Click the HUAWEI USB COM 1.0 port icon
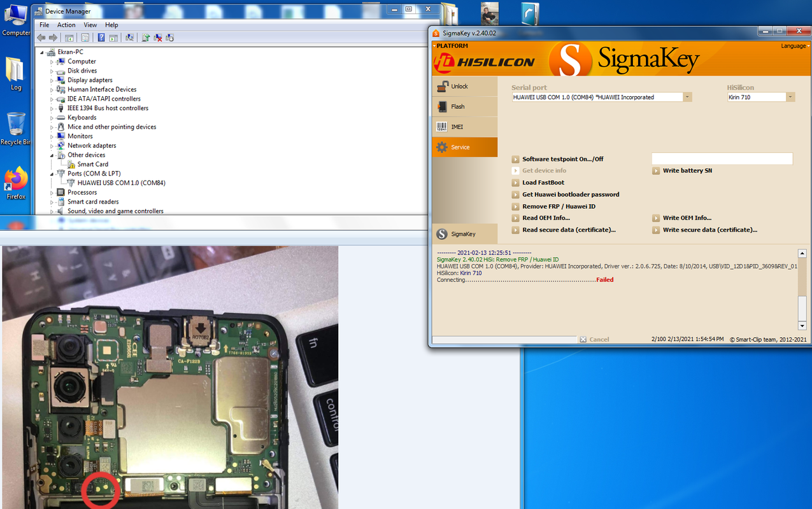 (71, 183)
